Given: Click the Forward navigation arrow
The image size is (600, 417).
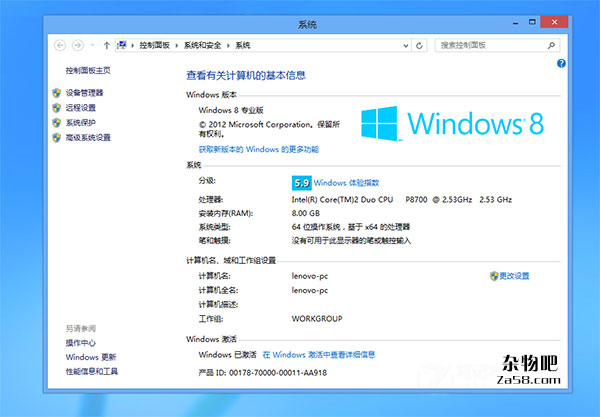Looking at the screenshot, I should pyautogui.click(x=78, y=46).
